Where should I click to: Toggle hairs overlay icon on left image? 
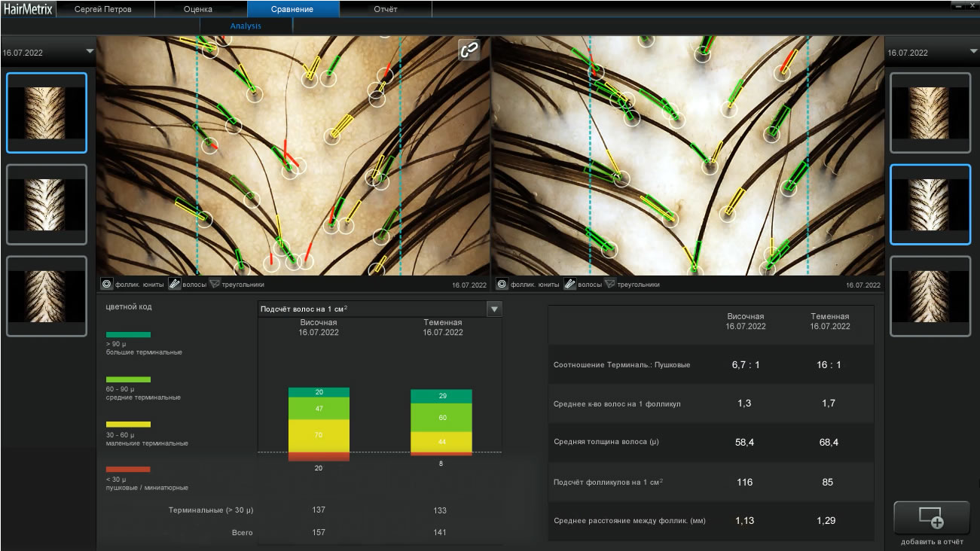[174, 285]
